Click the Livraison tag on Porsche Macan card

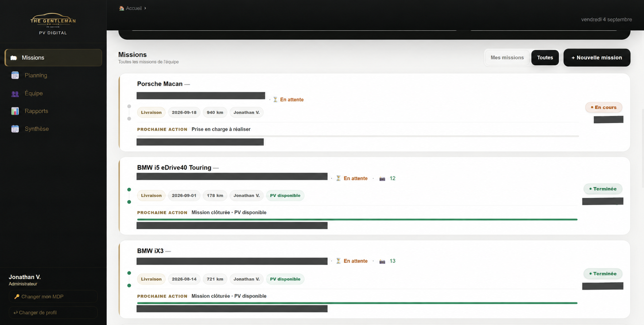151,112
